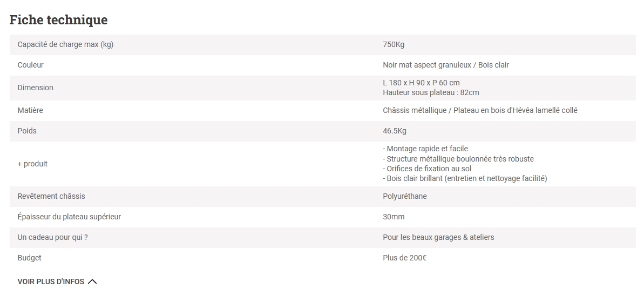Click the Fiche technique heading
This screenshot has width=644, height=295.
point(58,20)
